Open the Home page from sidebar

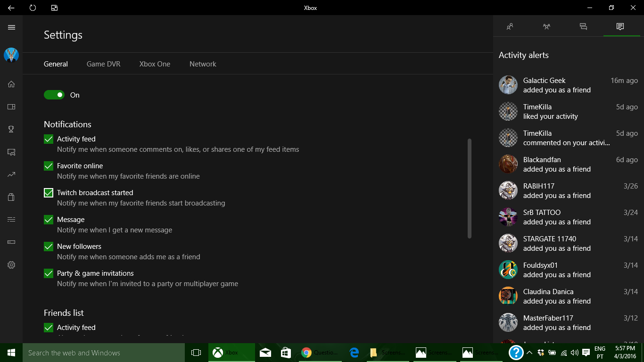coord(11,84)
